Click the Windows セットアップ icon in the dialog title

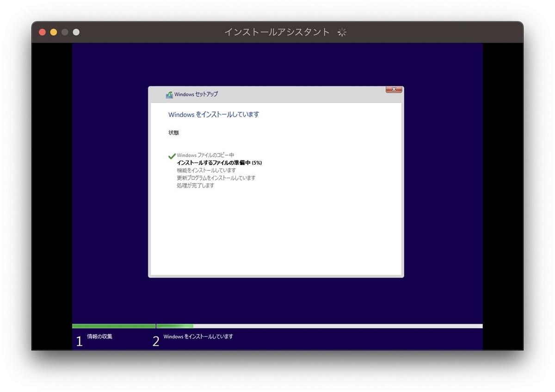click(169, 95)
